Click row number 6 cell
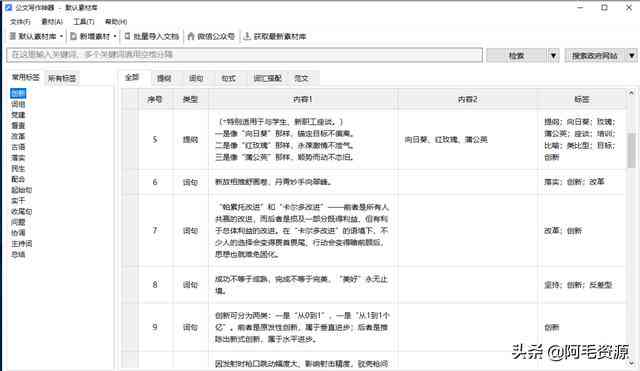Viewport: 640px width, 371px height. (x=155, y=182)
